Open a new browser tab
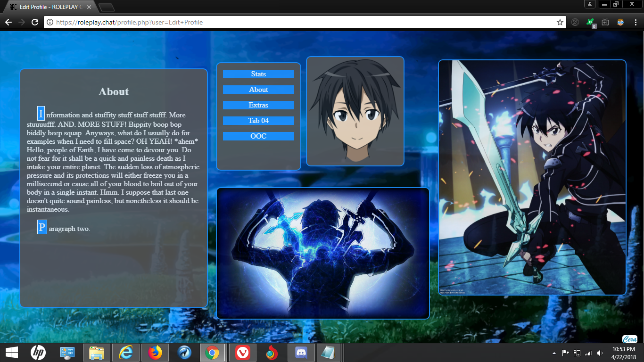Image resolution: width=644 pixels, height=362 pixels. pyautogui.click(x=107, y=7)
